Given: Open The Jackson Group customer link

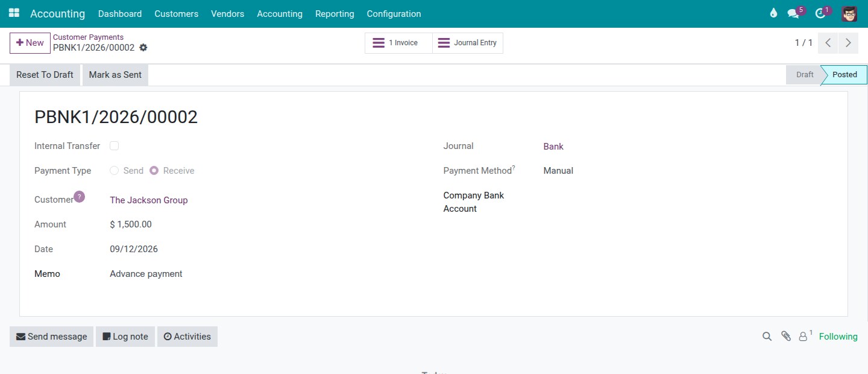Looking at the screenshot, I should click(149, 200).
